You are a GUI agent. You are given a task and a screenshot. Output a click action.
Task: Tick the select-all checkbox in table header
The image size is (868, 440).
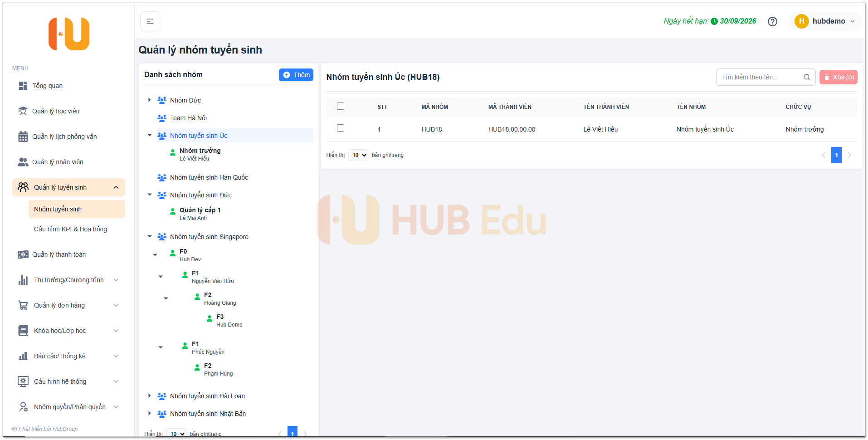tap(341, 106)
